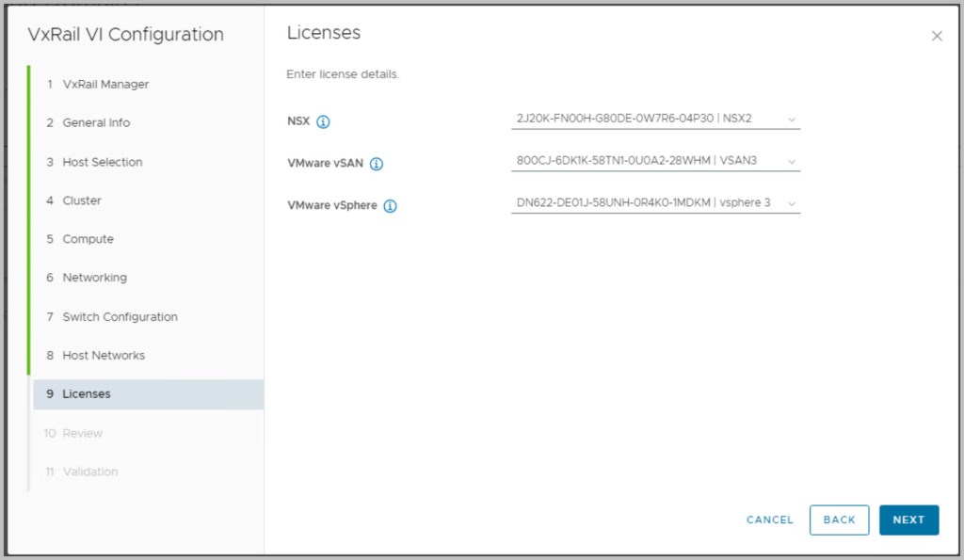Navigate to the Compute step
The image size is (964, 560).
coord(88,239)
